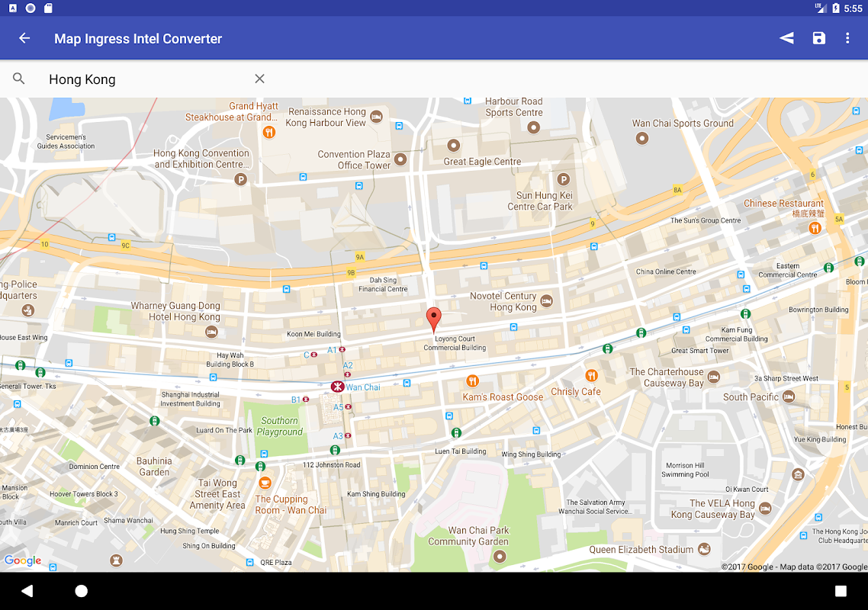This screenshot has width=868, height=610.
Task: Select the VELA Hong Kong hotel icon
Action: 765,508
